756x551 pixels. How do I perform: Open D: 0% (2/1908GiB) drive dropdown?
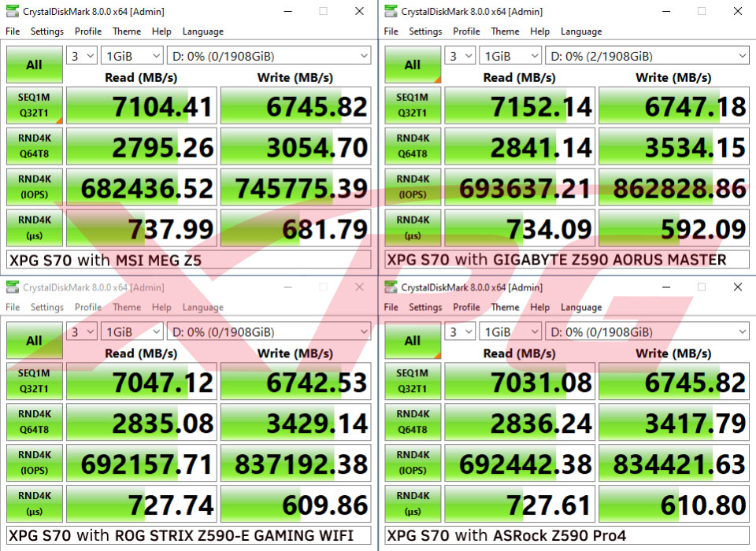click(x=647, y=56)
